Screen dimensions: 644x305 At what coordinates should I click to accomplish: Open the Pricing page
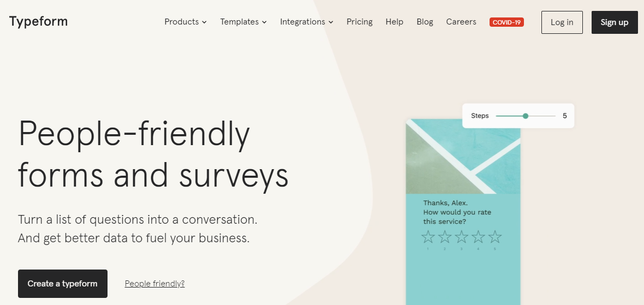pyautogui.click(x=359, y=22)
